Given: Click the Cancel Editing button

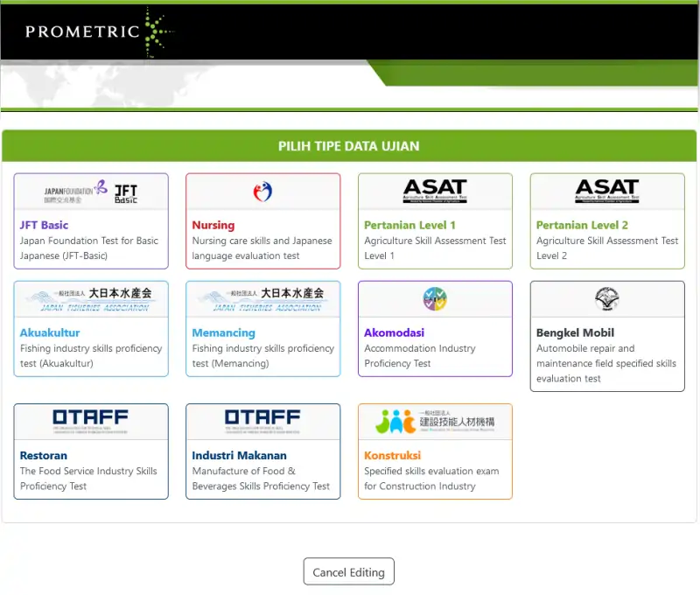Looking at the screenshot, I should [x=348, y=571].
